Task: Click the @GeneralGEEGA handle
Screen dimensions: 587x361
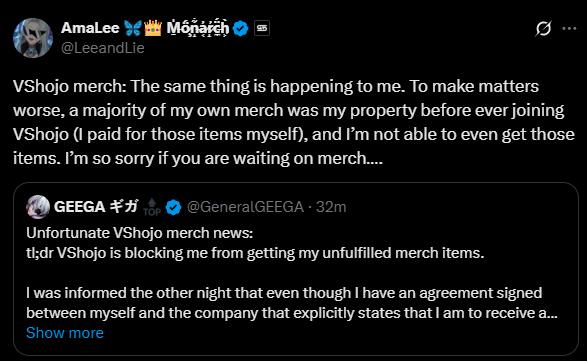Action: (245, 207)
